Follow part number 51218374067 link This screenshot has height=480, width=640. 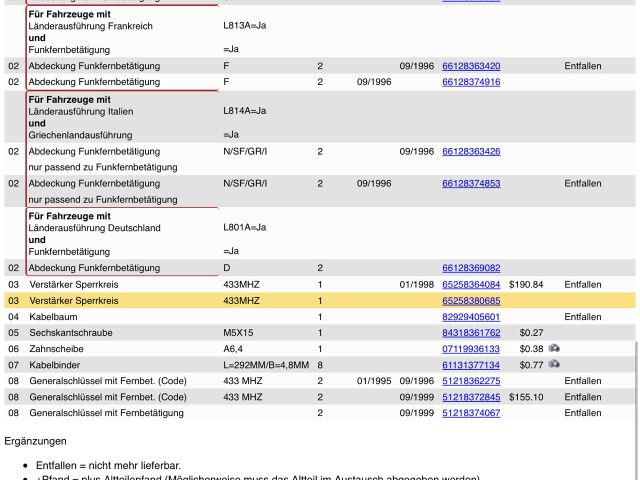point(471,413)
